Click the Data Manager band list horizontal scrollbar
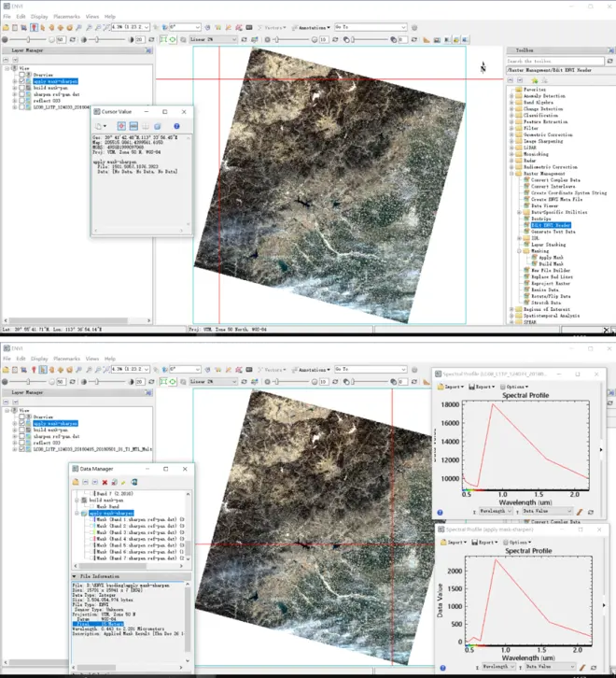The width and height of the screenshot is (616, 678). (128, 566)
